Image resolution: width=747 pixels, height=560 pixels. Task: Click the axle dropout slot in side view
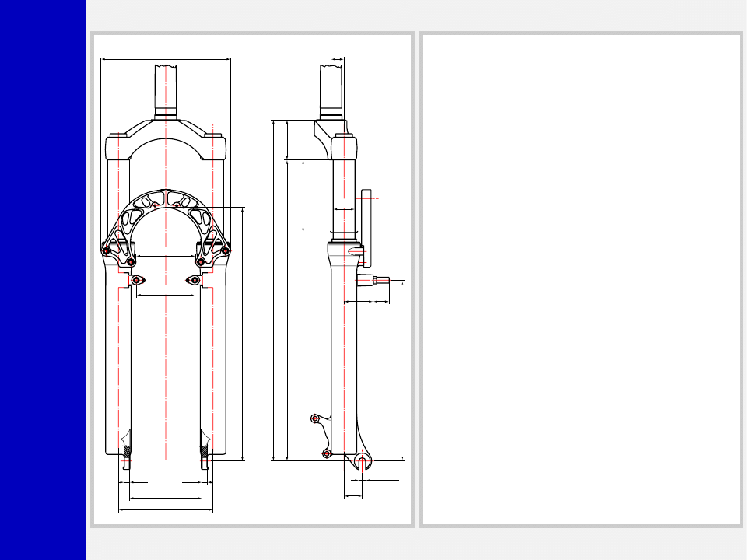[363, 463]
